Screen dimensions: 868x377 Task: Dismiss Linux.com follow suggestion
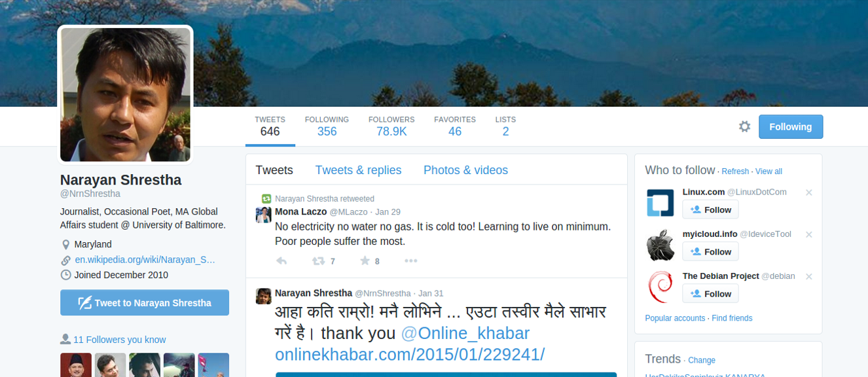(808, 192)
